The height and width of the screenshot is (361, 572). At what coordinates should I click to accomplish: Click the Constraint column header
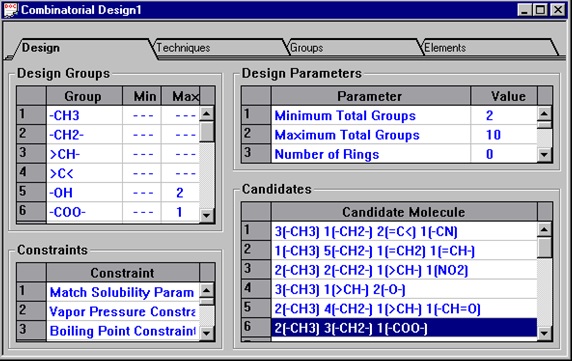coord(123,273)
